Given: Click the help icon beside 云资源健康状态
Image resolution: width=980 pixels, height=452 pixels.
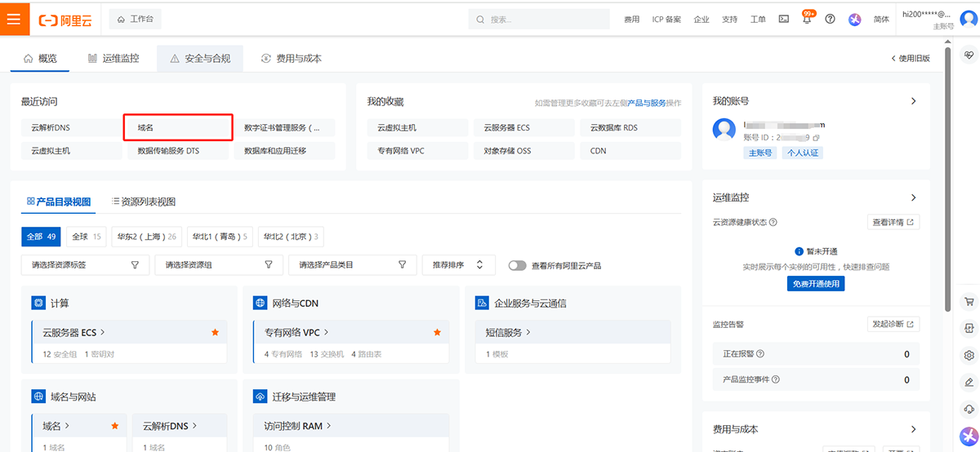Looking at the screenshot, I should point(773,222).
